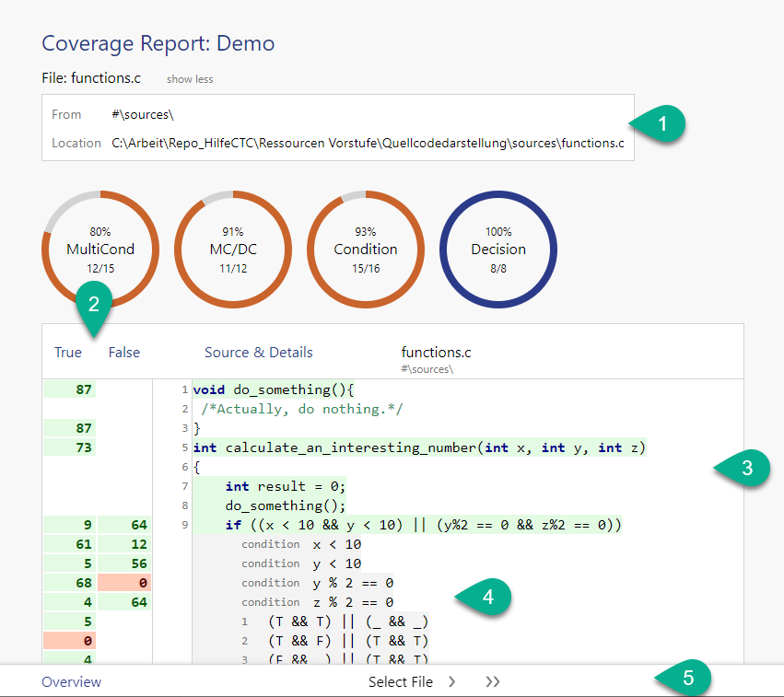Collapse file details with show less

pos(190,79)
